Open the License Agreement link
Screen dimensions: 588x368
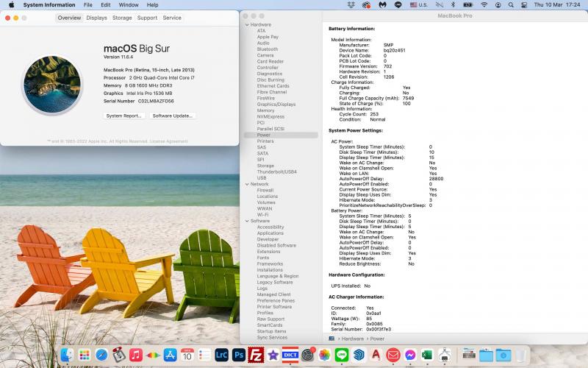[168, 141]
